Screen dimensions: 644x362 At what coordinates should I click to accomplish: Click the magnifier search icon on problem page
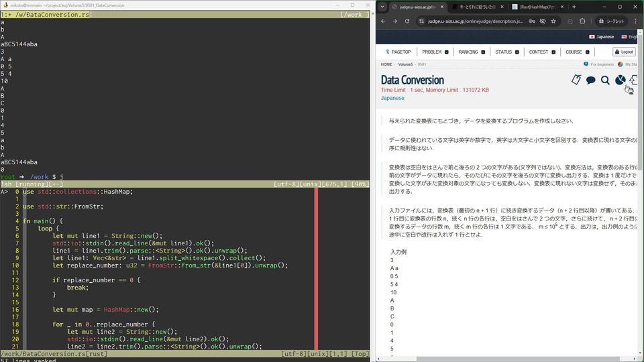click(605, 80)
